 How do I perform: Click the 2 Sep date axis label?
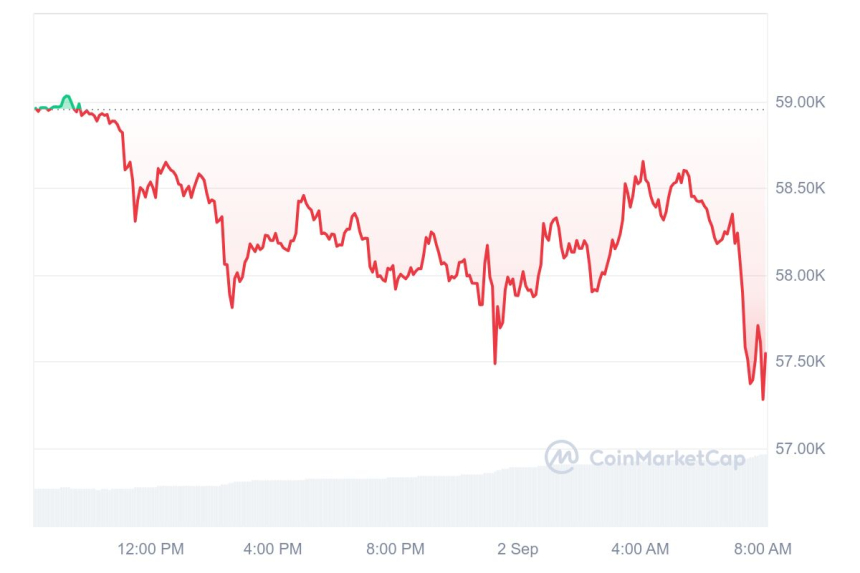518,549
